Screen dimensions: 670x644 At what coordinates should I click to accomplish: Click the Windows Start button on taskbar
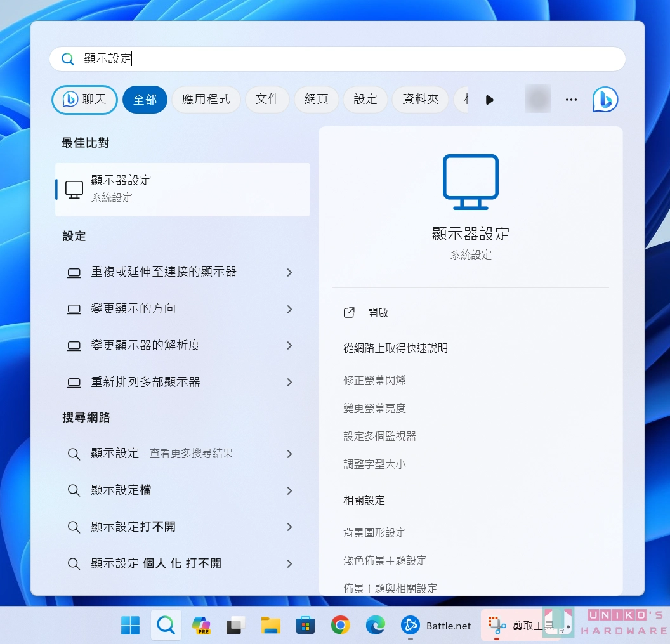point(130,625)
